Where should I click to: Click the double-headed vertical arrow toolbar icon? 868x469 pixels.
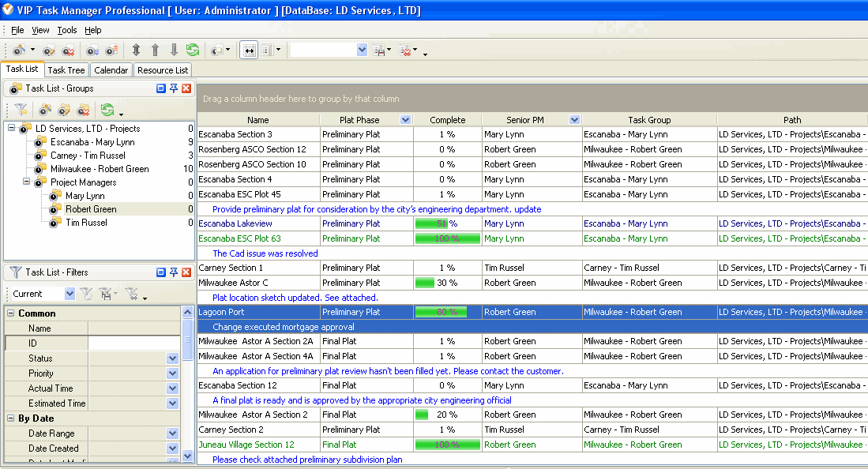[137, 50]
